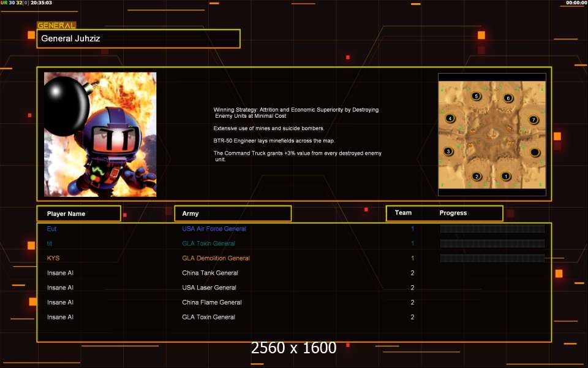Click the cyan GLA Toxin General entry
Screen dimensions: 588x368
(x=208, y=243)
